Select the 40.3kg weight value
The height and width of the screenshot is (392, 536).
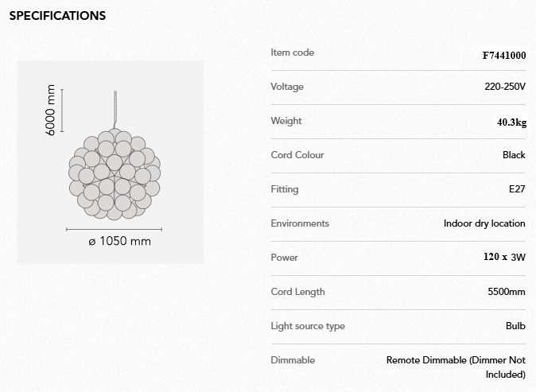(511, 122)
